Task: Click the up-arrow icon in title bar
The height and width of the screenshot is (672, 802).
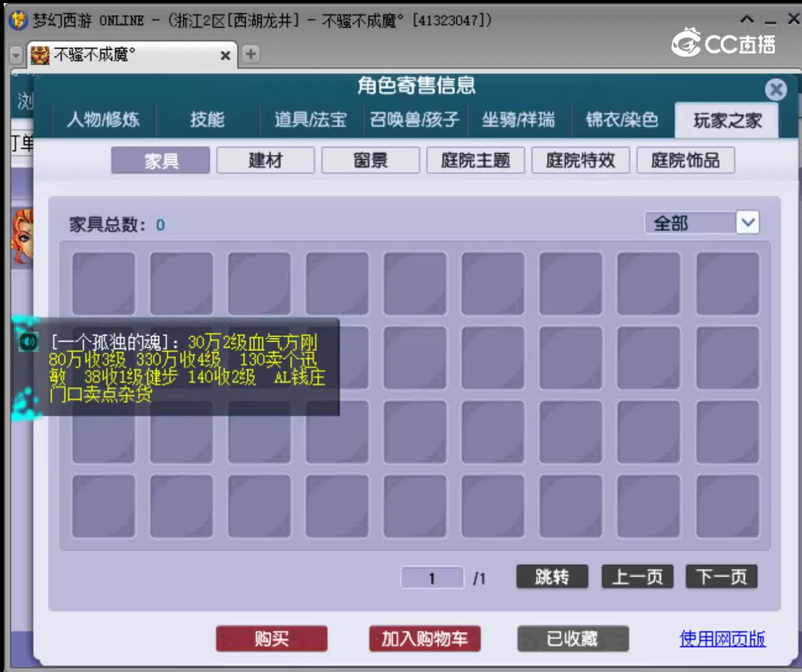Action: click(x=747, y=19)
